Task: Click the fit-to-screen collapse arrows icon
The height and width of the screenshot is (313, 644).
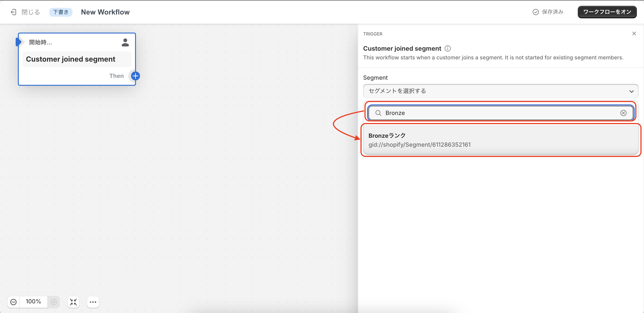Action: [73, 302]
